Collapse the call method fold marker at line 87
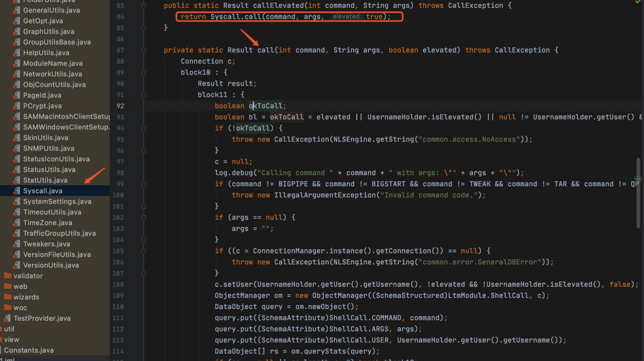The image size is (644, 361). point(144,50)
